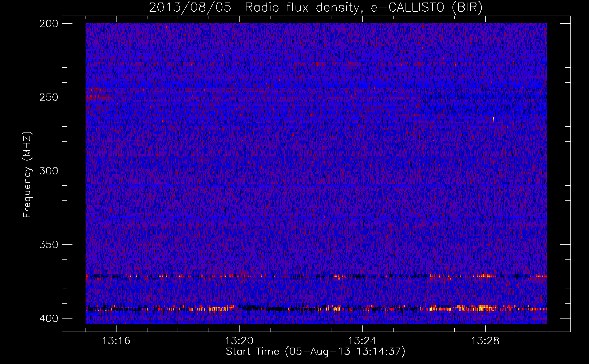Click the 13:20 time tick label

239,341
